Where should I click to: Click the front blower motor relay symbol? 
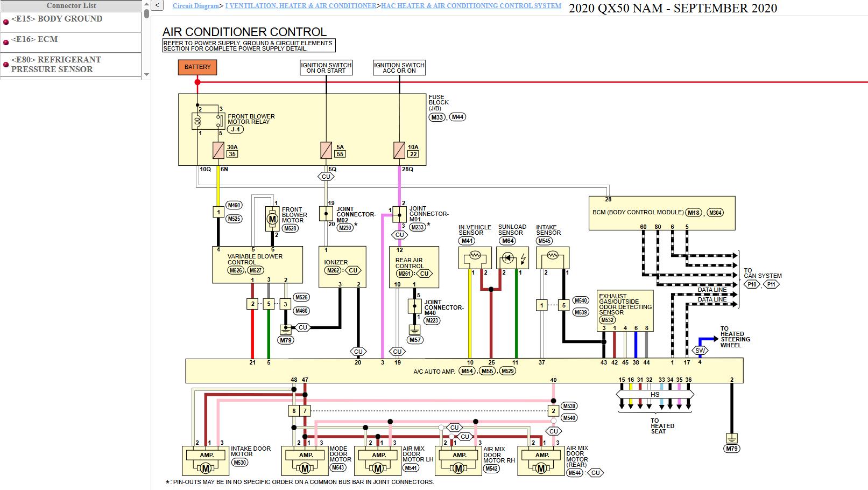tap(208, 121)
